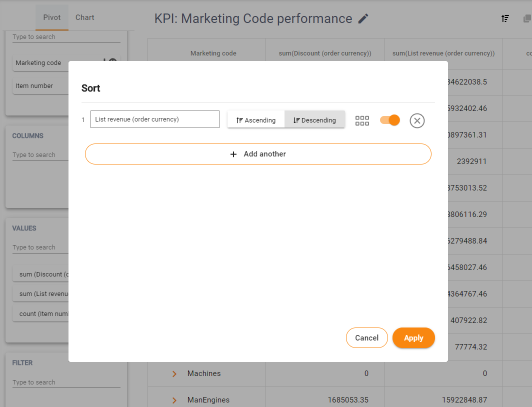Disable the List revenue sort toggle
This screenshot has width=532, height=407.
[x=390, y=120]
